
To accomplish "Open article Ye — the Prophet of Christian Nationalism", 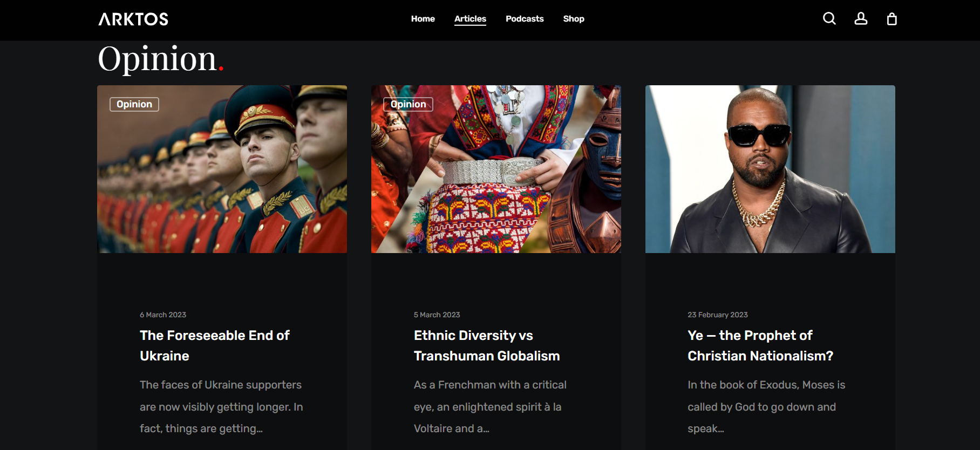I will 760,345.
